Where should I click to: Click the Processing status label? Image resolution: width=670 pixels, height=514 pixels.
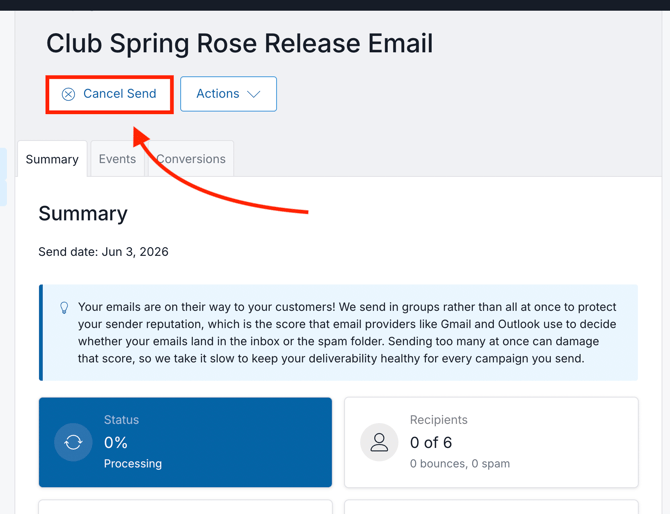pos(133,464)
